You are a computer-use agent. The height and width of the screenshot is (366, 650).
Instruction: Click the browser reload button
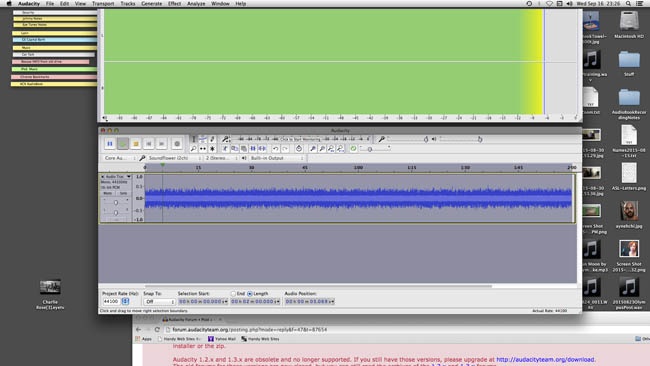point(157,330)
